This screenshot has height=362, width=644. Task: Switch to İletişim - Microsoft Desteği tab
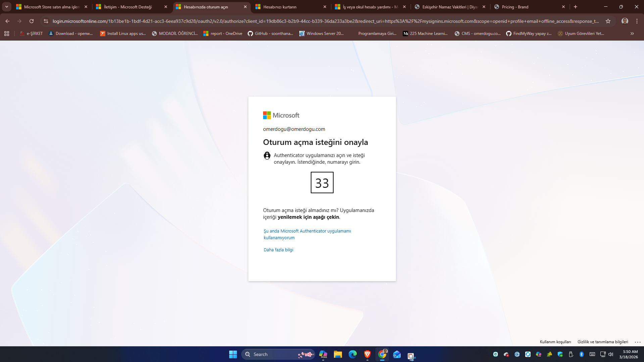click(x=132, y=7)
